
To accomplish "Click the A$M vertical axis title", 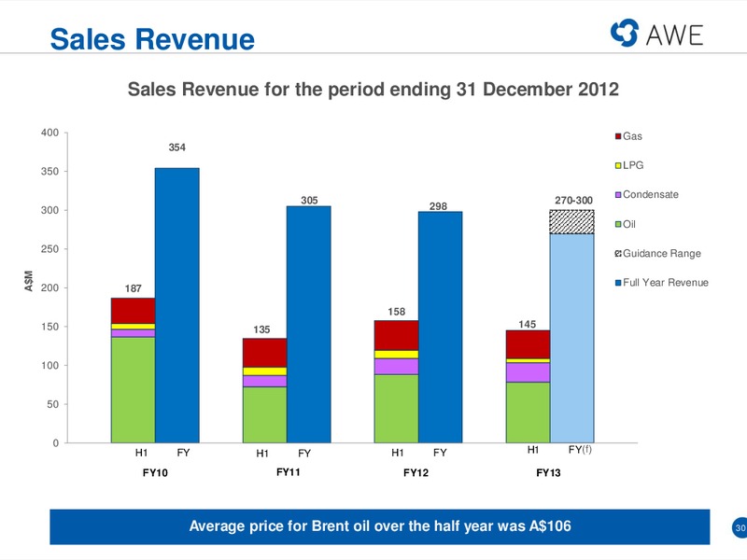I will coord(29,281).
